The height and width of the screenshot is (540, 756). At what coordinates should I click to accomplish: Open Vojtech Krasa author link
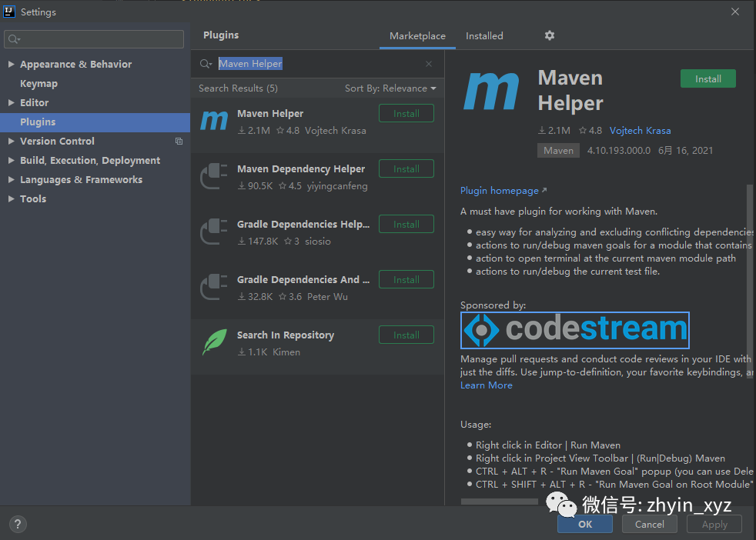pos(640,131)
